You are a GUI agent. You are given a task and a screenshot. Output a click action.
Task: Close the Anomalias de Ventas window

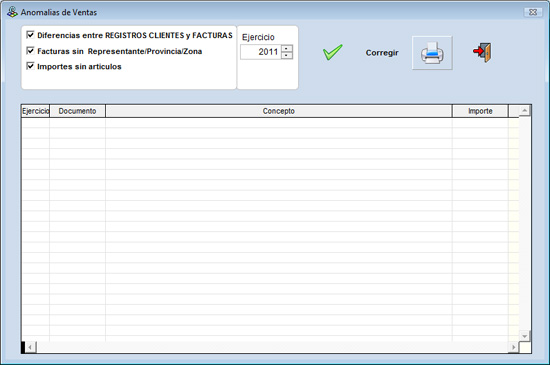533,12
